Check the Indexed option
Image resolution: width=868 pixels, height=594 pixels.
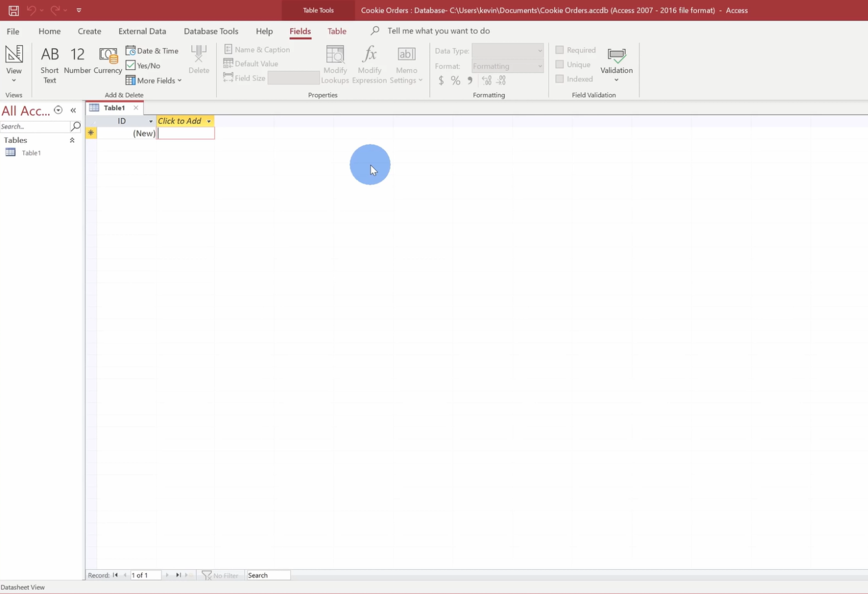tap(559, 78)
